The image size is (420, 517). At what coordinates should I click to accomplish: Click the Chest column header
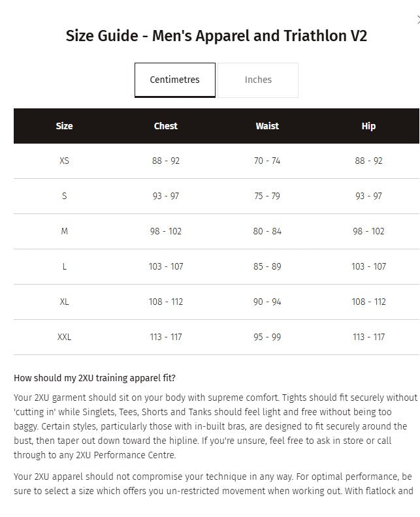[x=166, y=126]
